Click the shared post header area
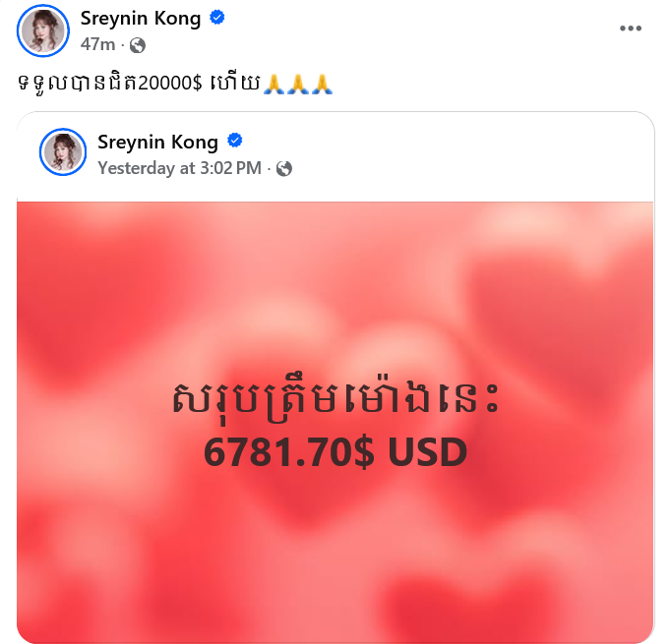Image resolution: width=670 pixels, height=644 pixels. (335, 156)
